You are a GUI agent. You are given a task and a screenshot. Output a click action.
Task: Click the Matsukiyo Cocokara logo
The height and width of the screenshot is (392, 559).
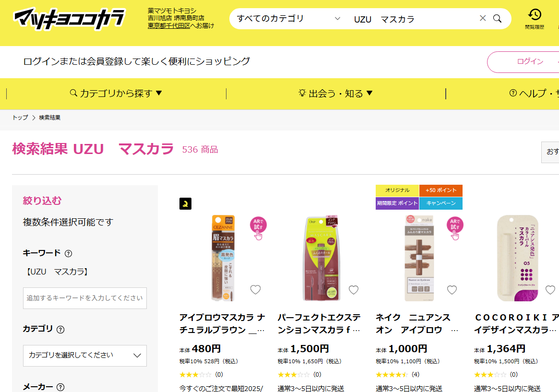coord(70,19)
